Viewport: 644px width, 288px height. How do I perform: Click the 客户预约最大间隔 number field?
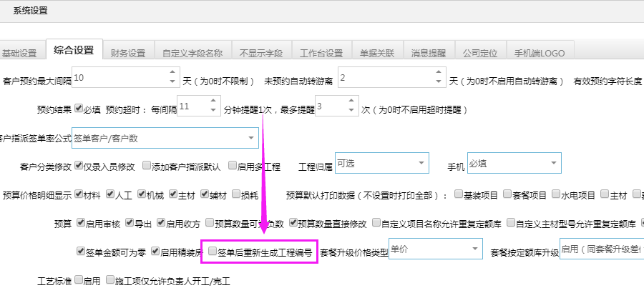click(x=118, y=77)
